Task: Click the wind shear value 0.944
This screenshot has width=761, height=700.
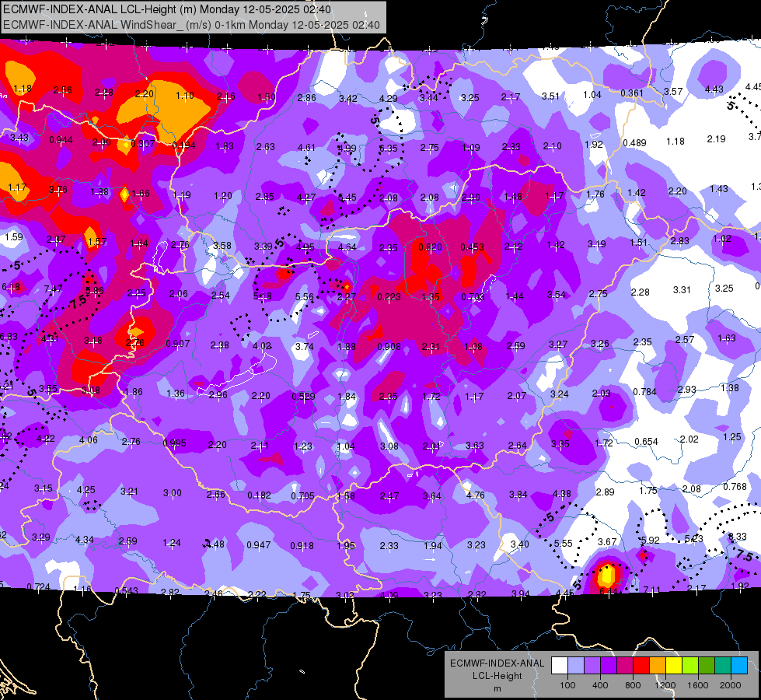Action: coord(61,140)
